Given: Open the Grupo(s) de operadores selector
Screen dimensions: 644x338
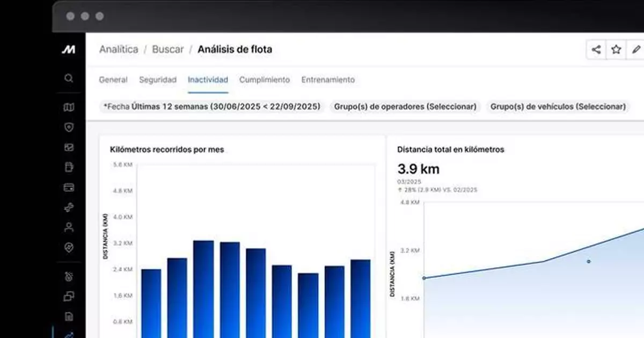Looking at the screenshot, I should pos(405,106).
